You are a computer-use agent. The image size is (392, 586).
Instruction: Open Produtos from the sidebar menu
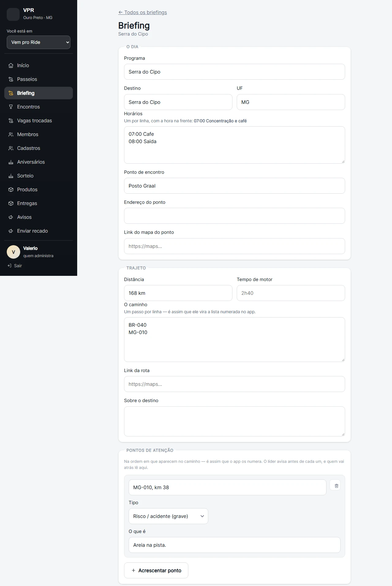point(39,190)
